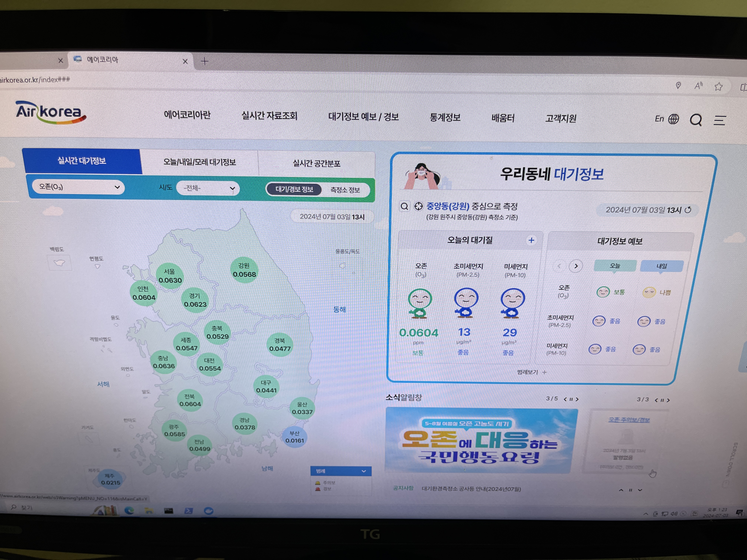Viewport: 747px width, 560px height.
Task: Go to previous banner in 3/5 slider
Action: pos(565,399)
